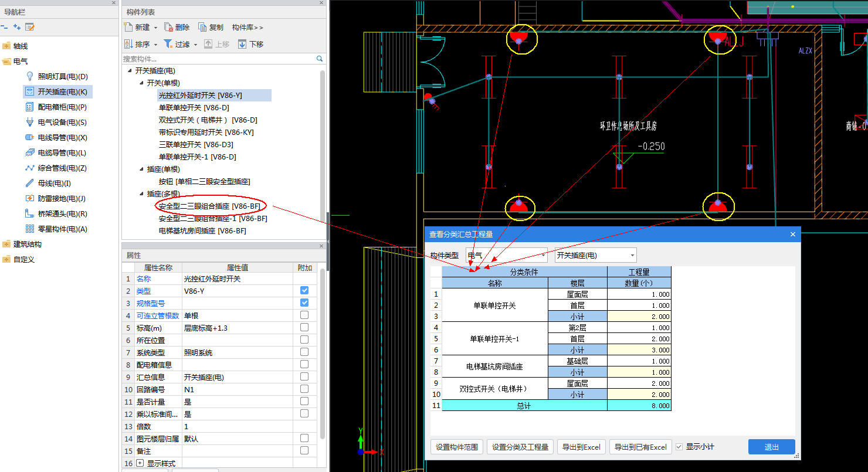Check the 标高(m) attach checkbox

304,328
